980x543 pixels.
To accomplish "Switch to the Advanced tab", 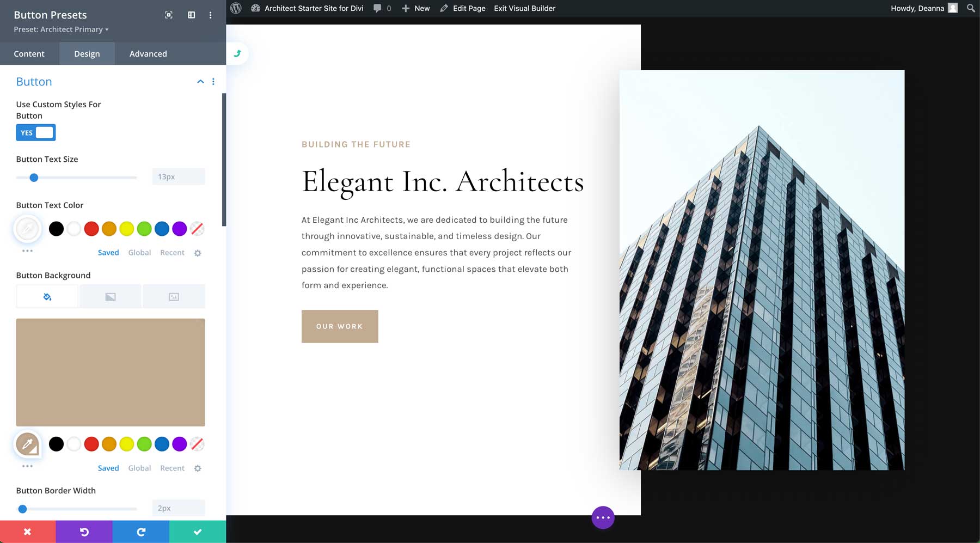I will coord(148,53).
